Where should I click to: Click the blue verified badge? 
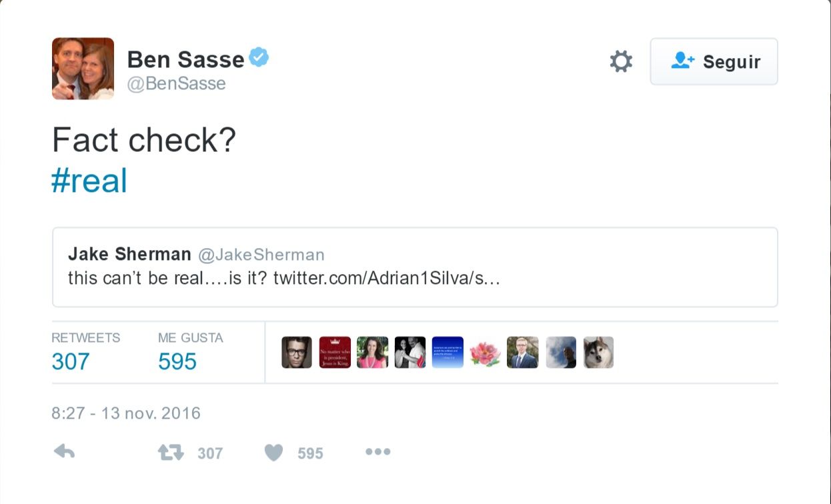[x=259, y=58]
